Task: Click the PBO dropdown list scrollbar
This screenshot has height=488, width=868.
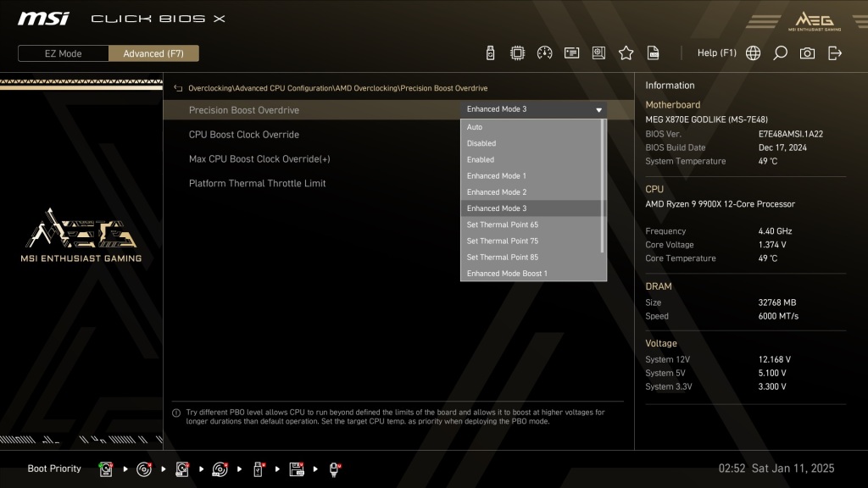Action: (604, 186)
